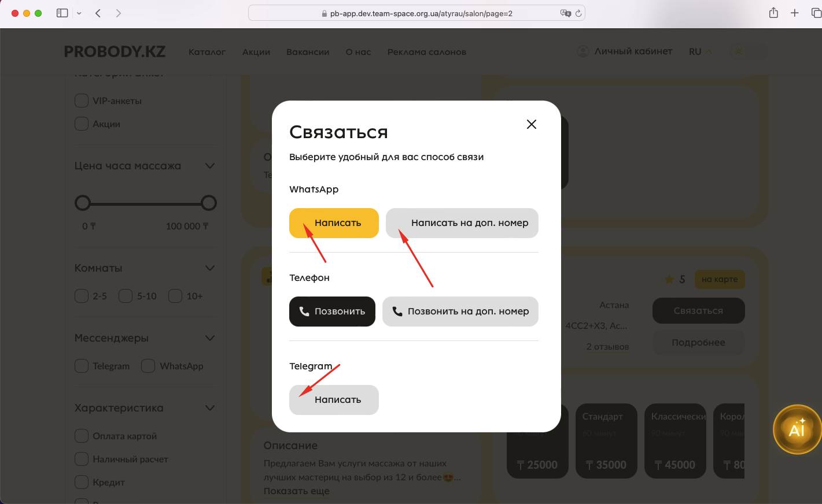The image size is (822, 504).
Task: Open a new tab
Action: tap(795, 13)
